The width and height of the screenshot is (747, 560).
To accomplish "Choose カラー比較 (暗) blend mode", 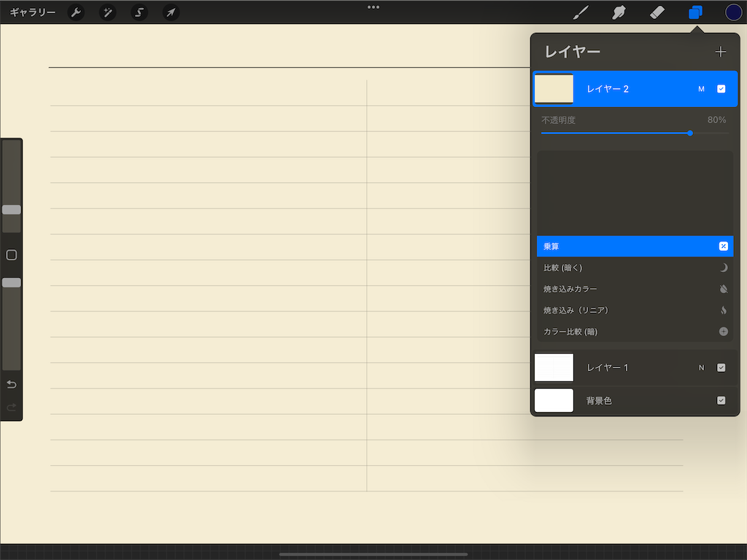I will click(635, 332).
